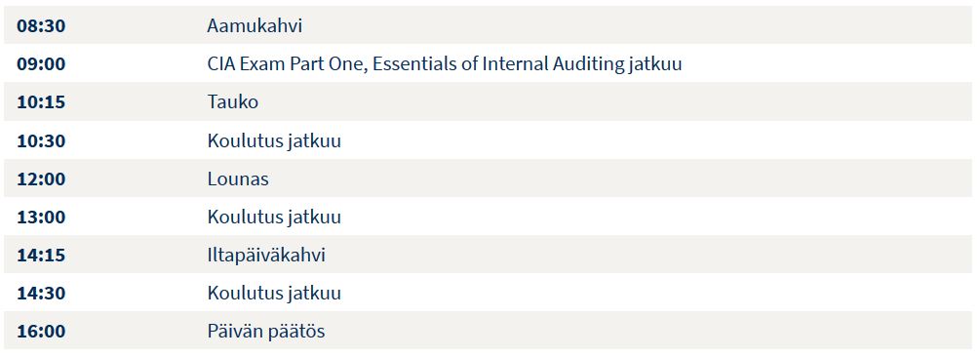Select the 'Essentials of Internal Auditing' phrase

click(497, 63)
